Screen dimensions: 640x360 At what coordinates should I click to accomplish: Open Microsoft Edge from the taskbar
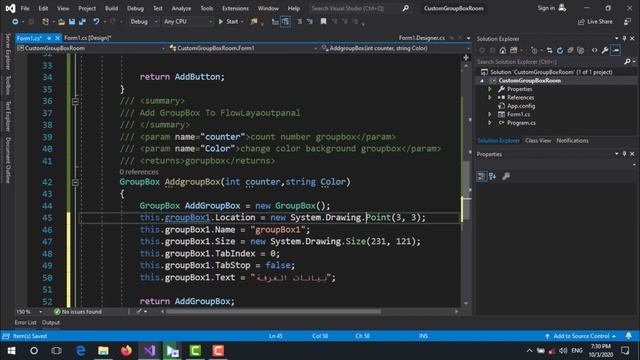click(80, 351)
